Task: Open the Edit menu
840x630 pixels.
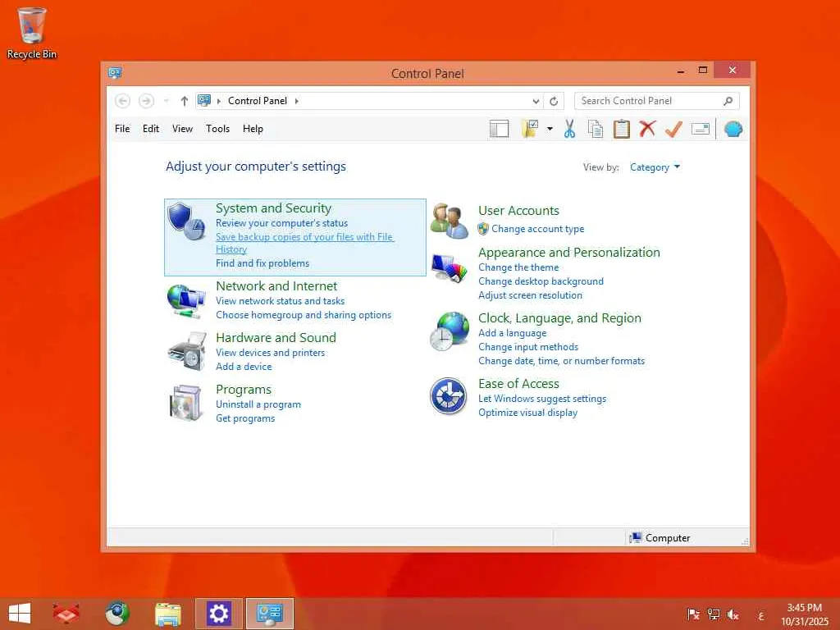Action: pyautogui.click(x=151, y=129)
